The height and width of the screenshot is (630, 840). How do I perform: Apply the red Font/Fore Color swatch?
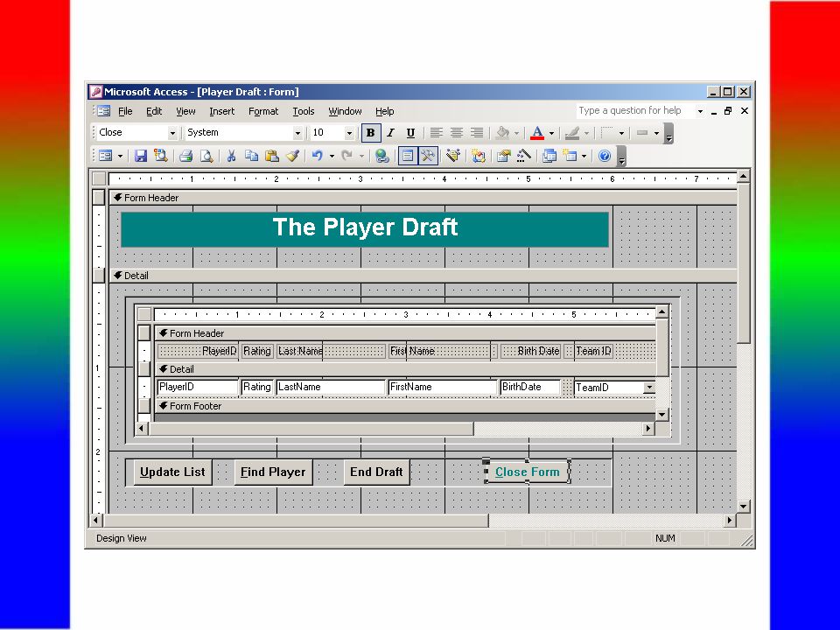[x=537, y=133]
